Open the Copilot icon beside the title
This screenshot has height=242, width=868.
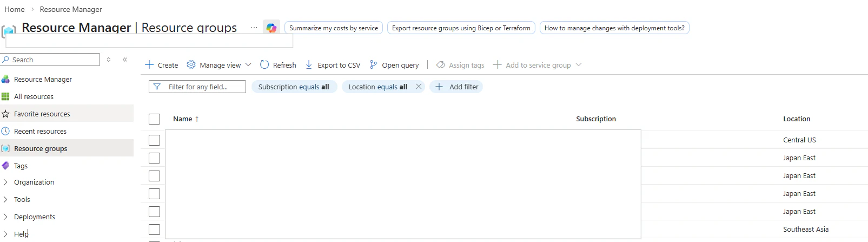(x=271, y=28)
